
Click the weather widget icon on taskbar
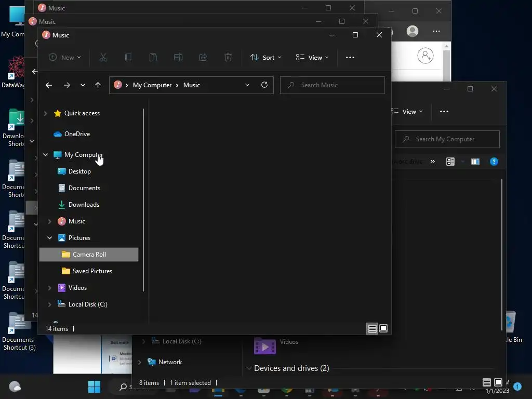[x=15, y=387]
